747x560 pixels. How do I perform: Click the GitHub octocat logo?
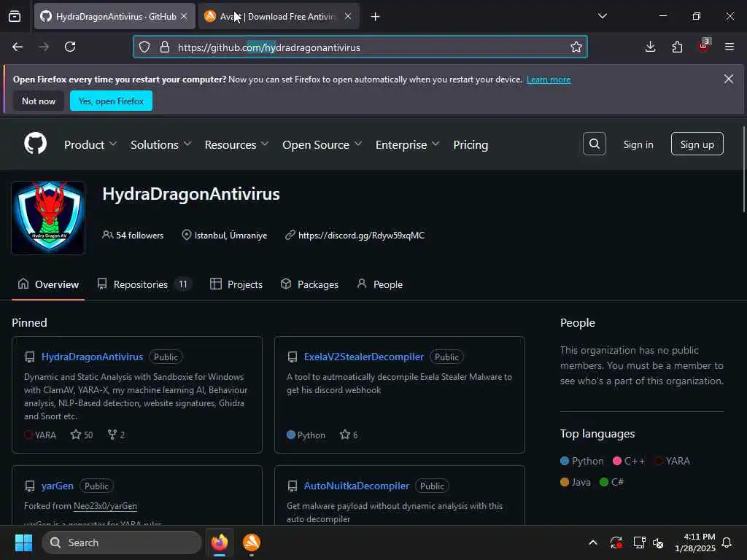[35, 144]
